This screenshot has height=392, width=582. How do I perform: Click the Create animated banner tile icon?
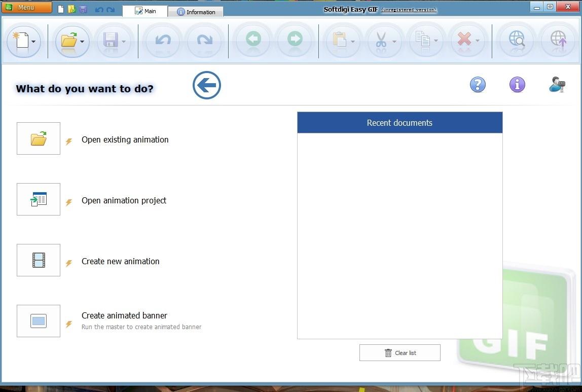pyautogui.click(x=39, y=321)
